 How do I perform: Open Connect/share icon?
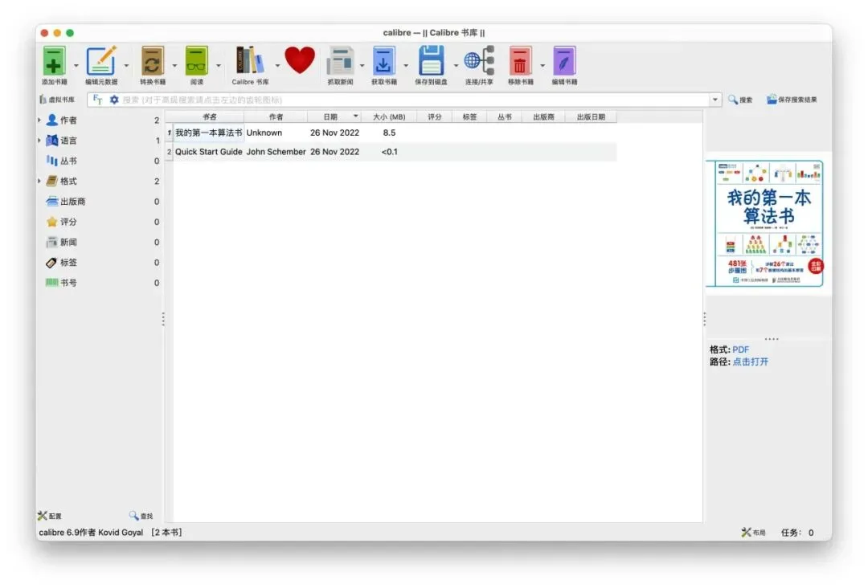pyautogui.click(x=479, y=61)
